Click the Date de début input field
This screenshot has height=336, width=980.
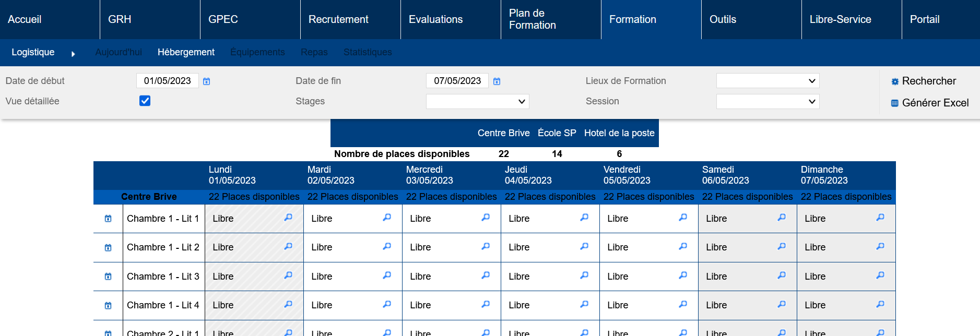[x=167, y=81]
